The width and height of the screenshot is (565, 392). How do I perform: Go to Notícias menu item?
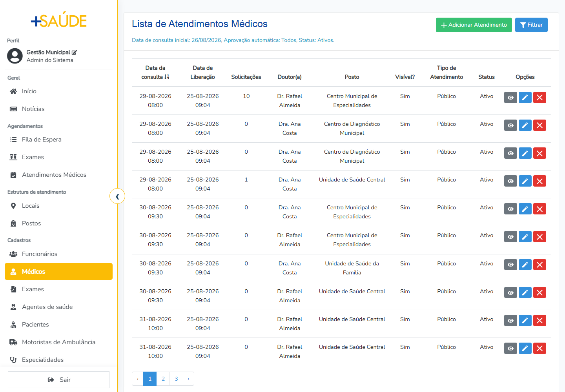click(58, 109)
